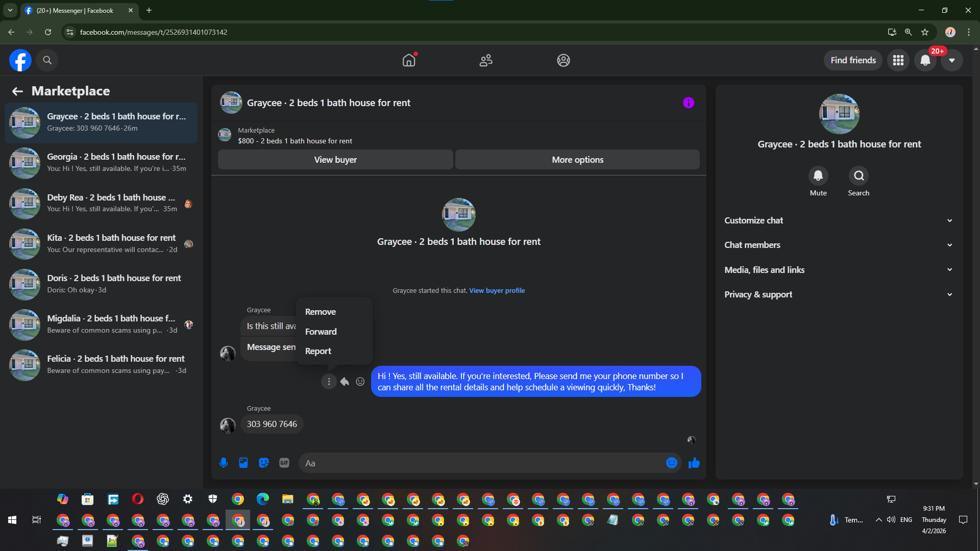Open the emoji picker in message box

coord(672,463)
